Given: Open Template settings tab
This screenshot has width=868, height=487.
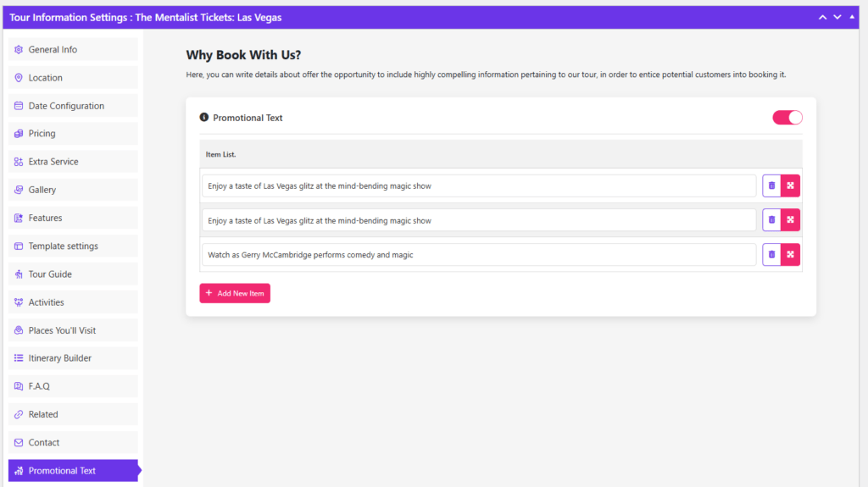Looking at the screenshot, I should point(73,246).
